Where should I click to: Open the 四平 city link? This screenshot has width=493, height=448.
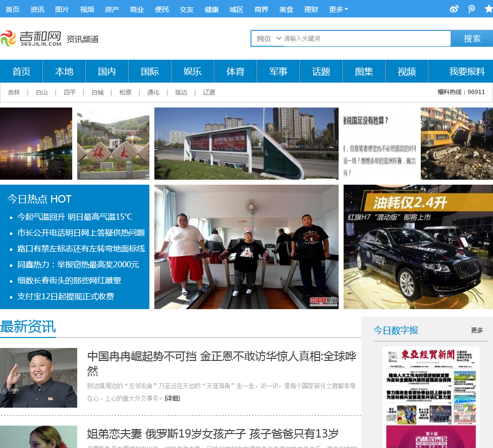click(70, 93)
